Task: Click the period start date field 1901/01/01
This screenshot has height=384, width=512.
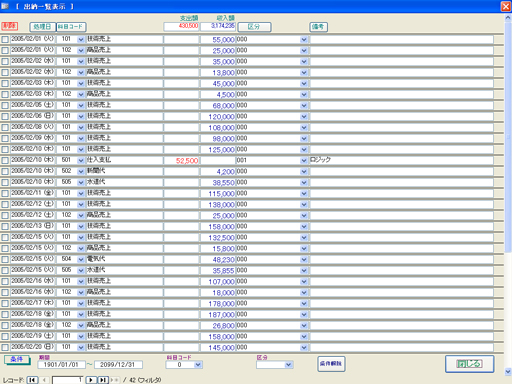Action: pyautogui.click(x=61, y=365)
